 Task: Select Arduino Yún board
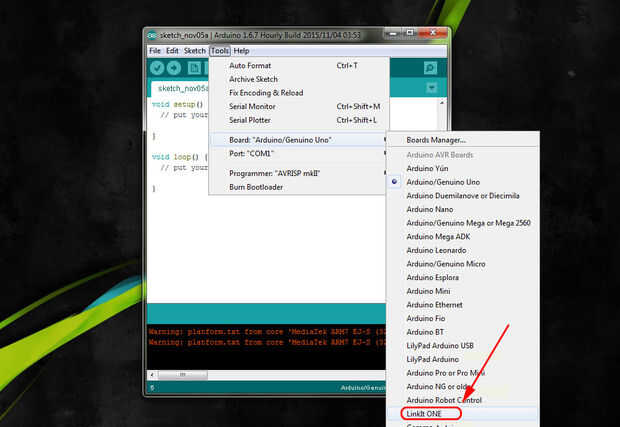[x=463, y=168]
